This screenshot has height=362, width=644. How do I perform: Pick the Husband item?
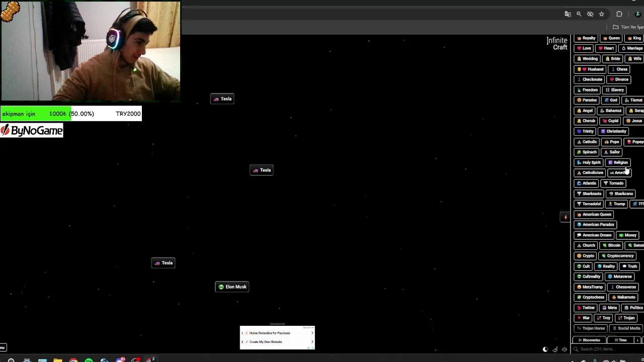tap(590, 69)
